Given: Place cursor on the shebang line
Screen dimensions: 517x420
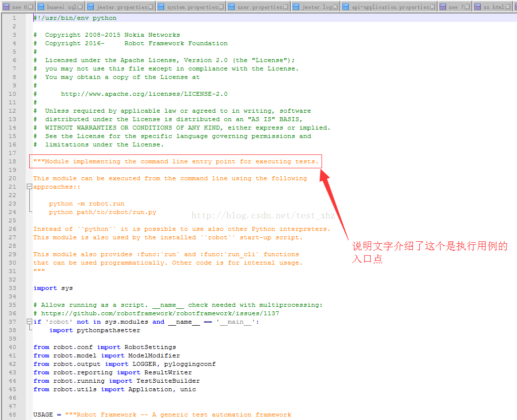Looking at the screenshot, I should point(75,18).
